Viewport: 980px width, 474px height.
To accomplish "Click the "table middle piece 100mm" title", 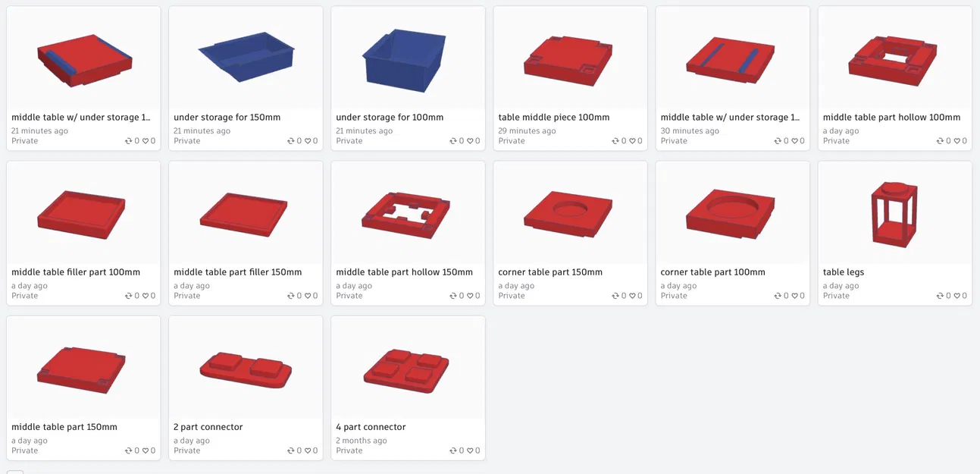I will 553,118.
